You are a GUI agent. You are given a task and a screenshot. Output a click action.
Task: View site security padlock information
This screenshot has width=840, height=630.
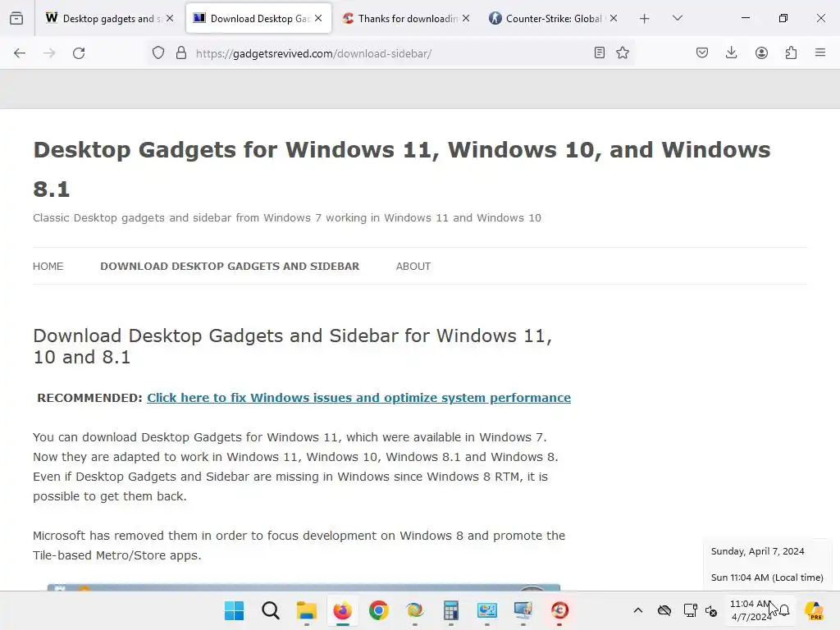(181, 53)
